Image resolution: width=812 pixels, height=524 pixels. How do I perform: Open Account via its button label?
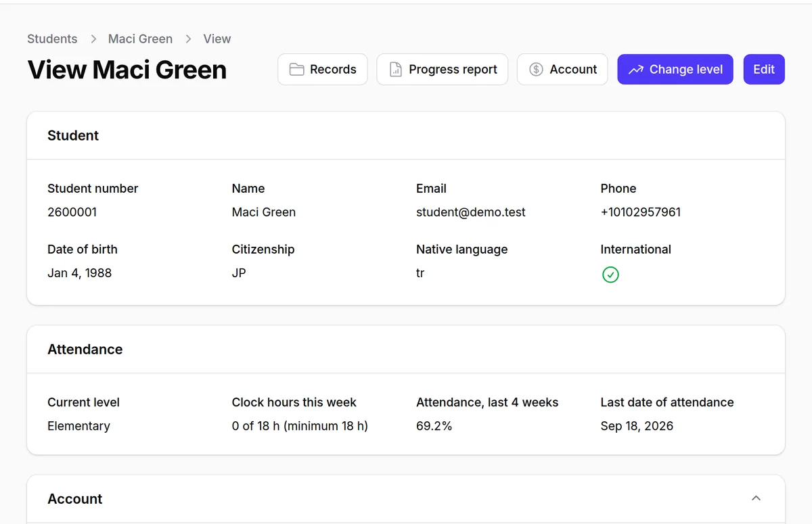pos(573,70)
